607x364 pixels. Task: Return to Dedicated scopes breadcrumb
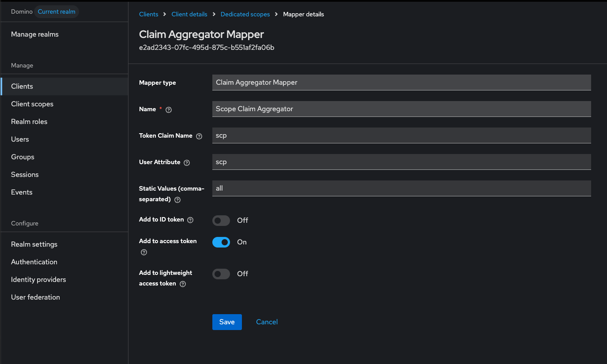click(245, 14)
